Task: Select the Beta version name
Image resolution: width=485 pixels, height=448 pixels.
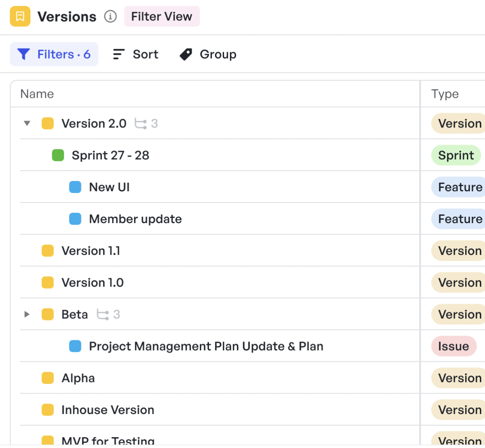Action: (75, 314)
